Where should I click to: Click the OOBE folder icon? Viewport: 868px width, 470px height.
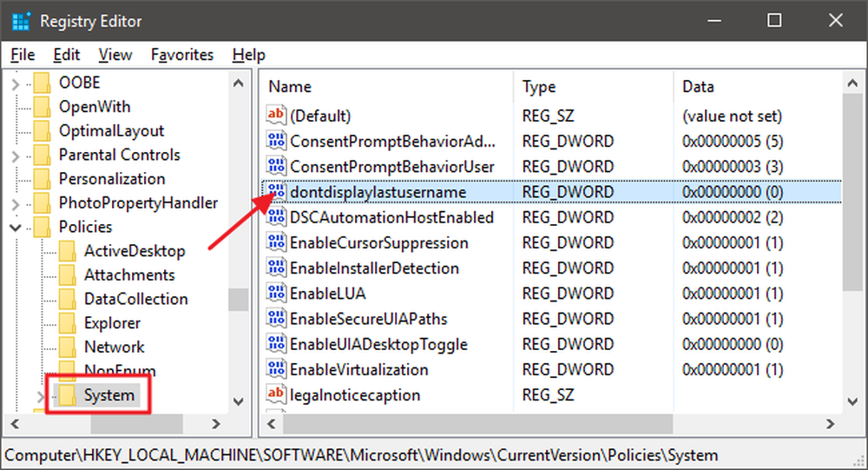point(42,83)
